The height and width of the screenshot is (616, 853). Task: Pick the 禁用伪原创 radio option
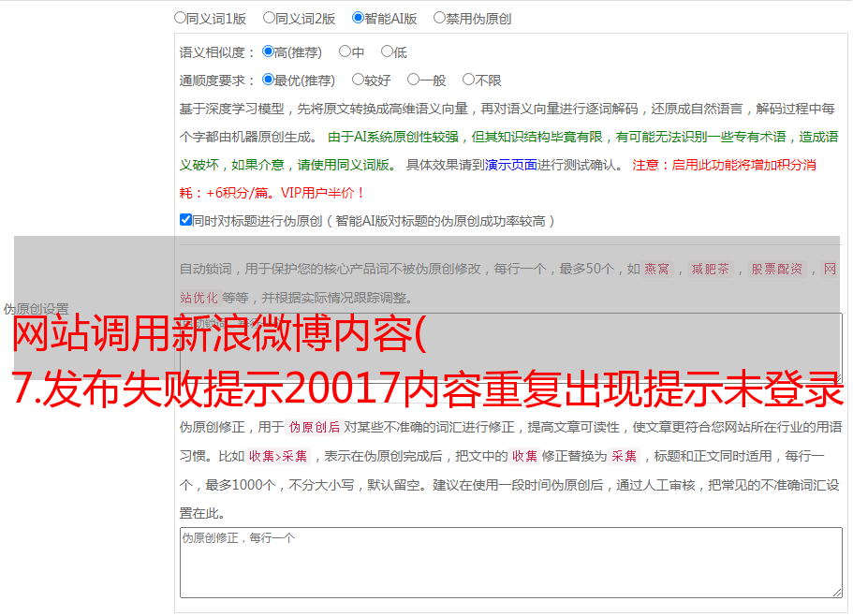pos(439,18)
